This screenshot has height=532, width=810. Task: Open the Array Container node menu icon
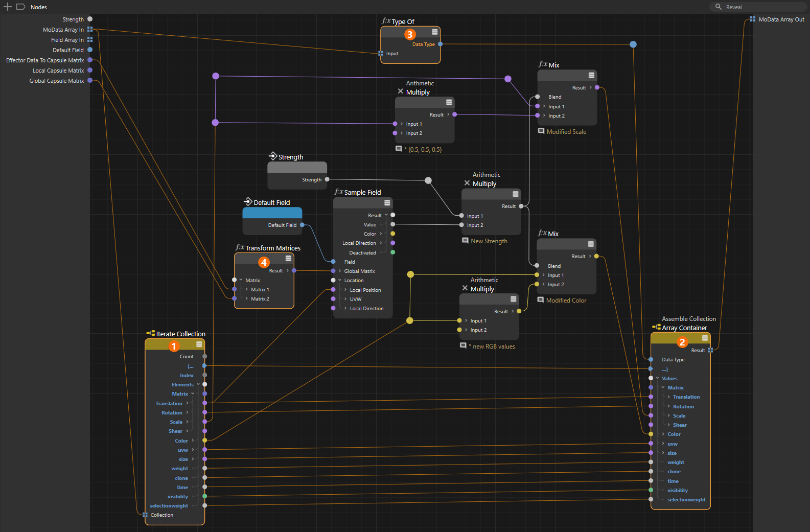(x=705, y=338)
